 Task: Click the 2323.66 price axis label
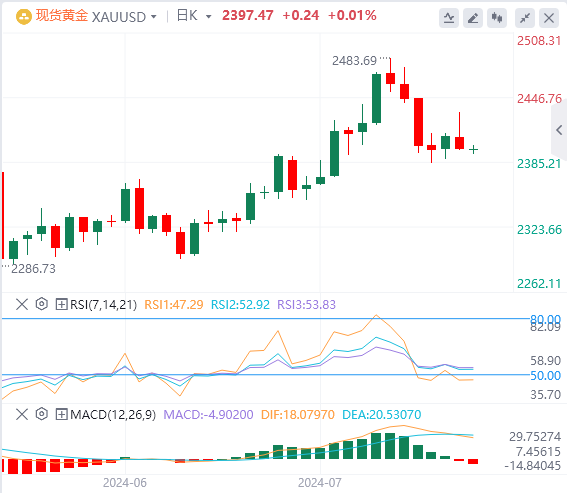coord(539,229)
